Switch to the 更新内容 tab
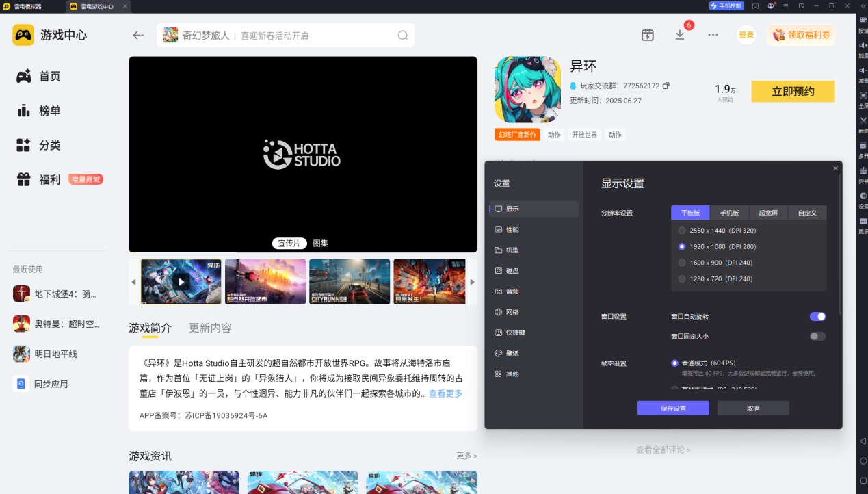Screen dimensions: 868x494 tap(209, 328)
